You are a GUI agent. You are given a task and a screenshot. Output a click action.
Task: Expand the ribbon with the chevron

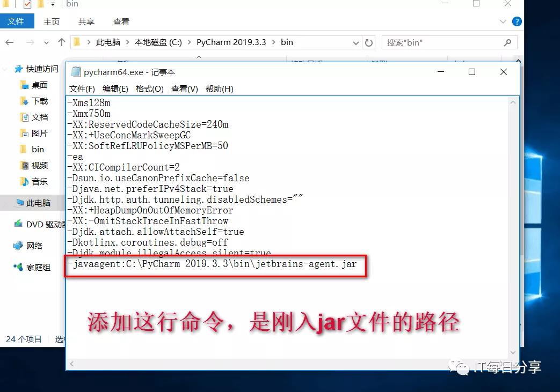503,21
